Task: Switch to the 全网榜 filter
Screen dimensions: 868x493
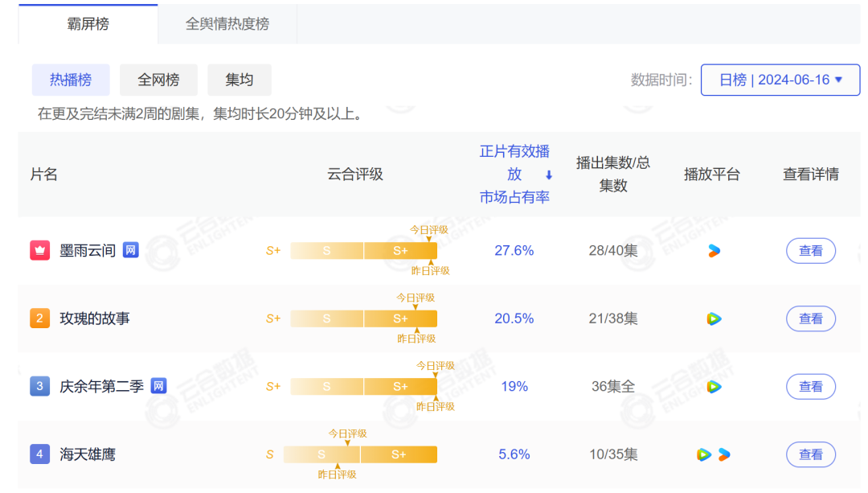Action: click(158, 80)
